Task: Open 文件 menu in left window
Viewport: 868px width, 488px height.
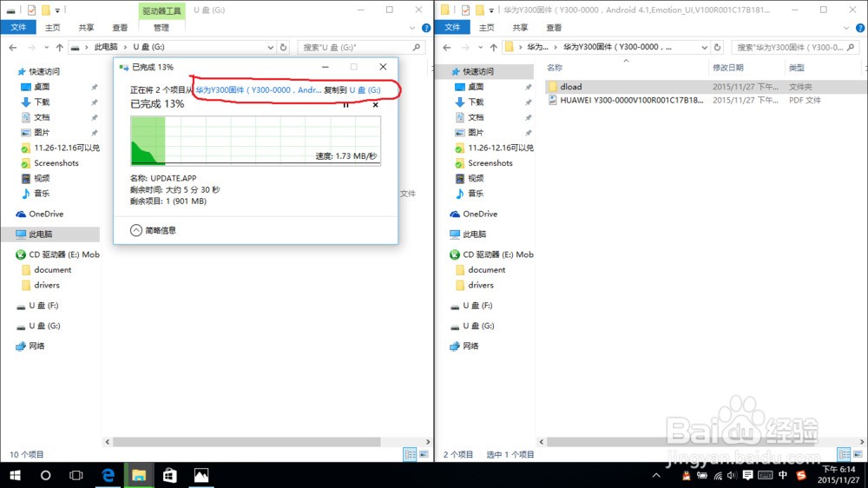Action: (18, 27)
